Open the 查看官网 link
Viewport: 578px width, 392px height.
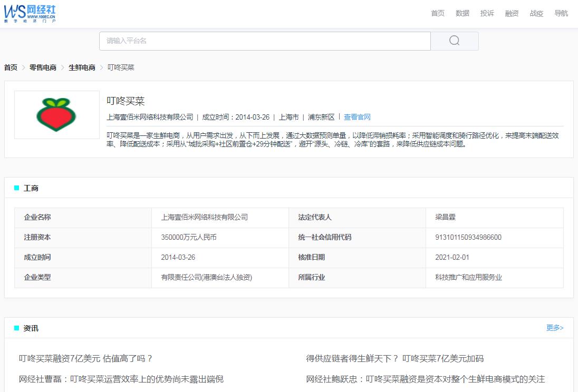(x=357, y=117)
